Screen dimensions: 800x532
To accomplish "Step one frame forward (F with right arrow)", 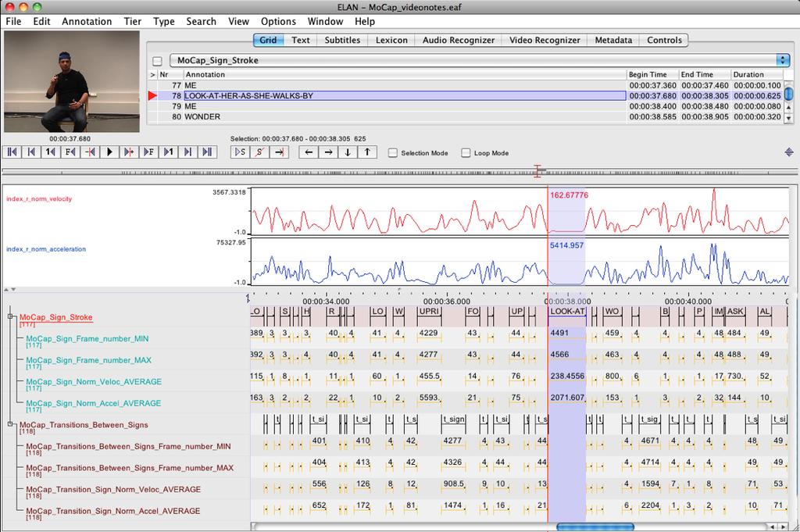I will click(148, 152).
